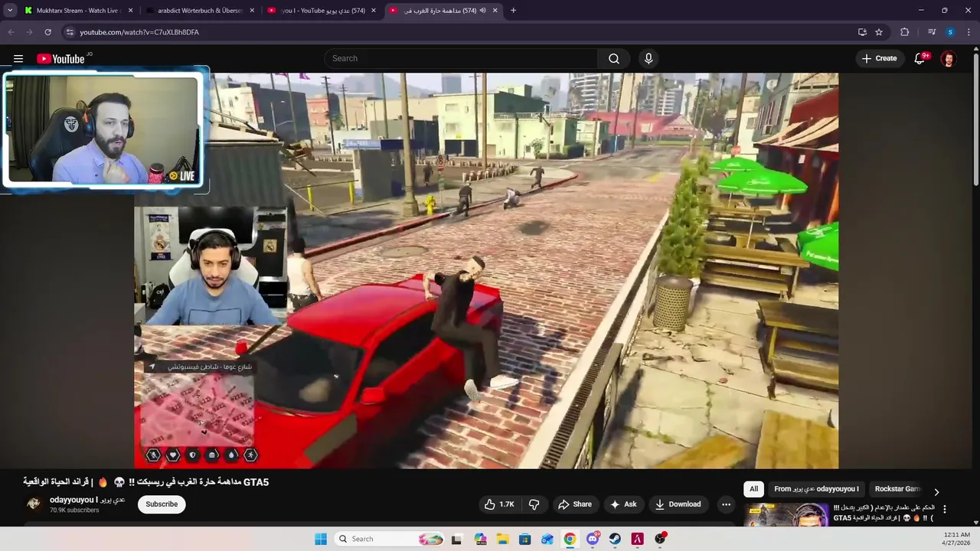This screenshot has width=980, height=551.
Task: Open odayyouyou channel avatar
Action: 34,504
